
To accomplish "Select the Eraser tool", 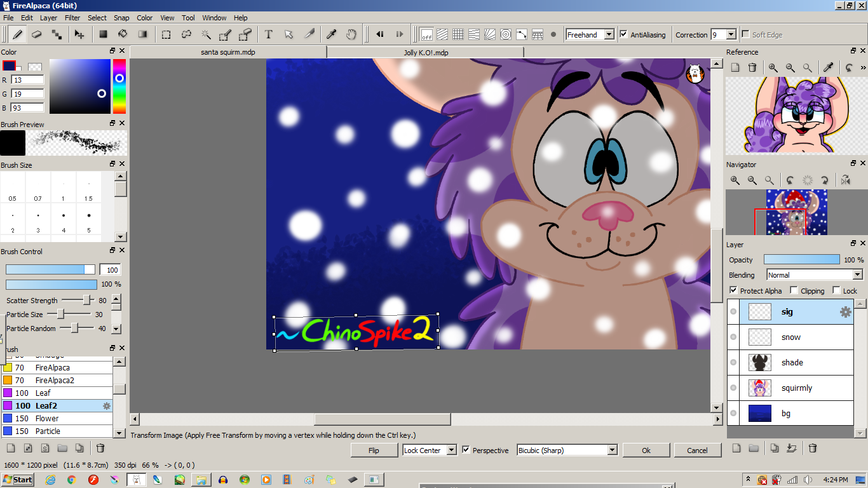I will [x=37, y=34].
